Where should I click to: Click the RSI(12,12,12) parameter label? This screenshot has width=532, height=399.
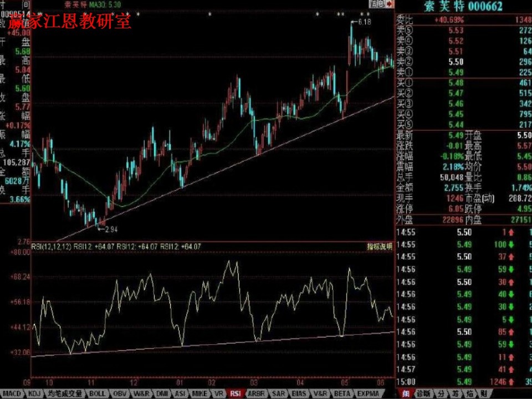[51, 247]
